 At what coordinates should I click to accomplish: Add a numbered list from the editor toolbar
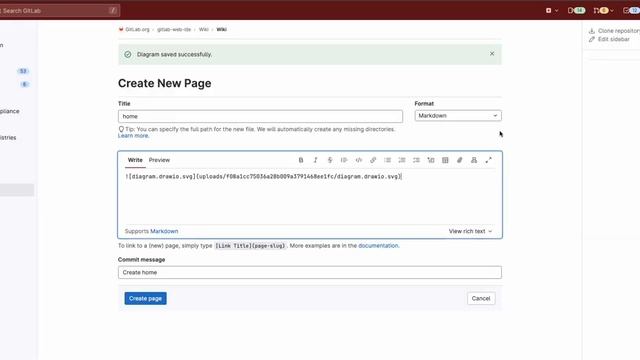coord(402,160)
